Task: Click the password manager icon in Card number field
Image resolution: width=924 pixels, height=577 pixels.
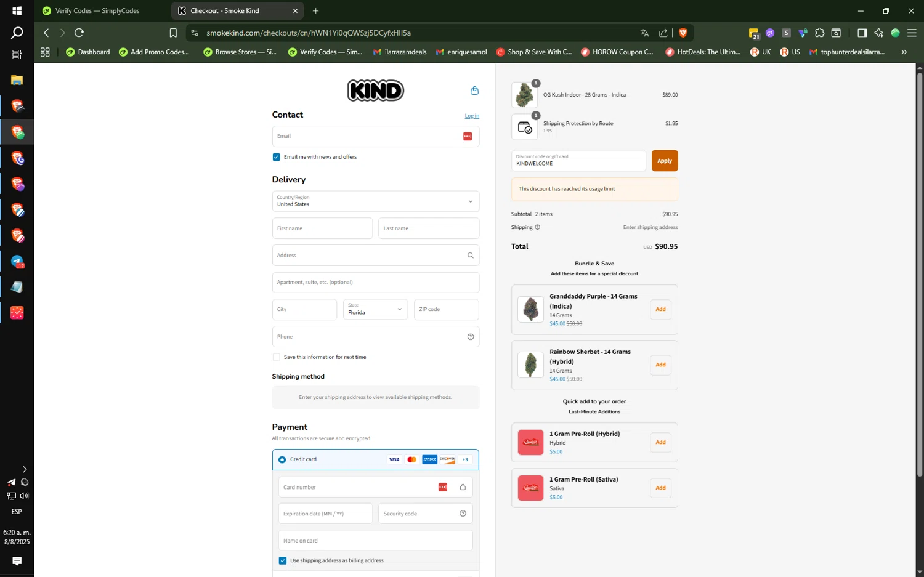Action: coord(442,487)
